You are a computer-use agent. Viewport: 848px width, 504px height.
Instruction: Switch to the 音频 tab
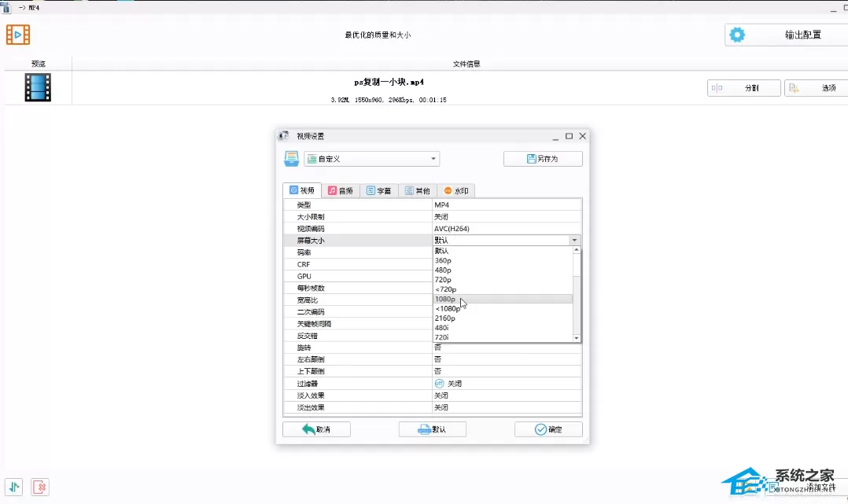[341, 190]
